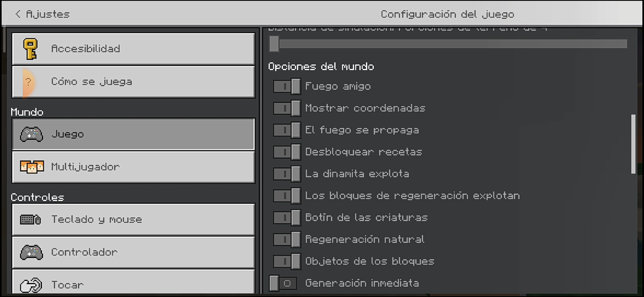Viewport: 644px width, 297px height.
Task: Toggle El fuego se propaga switch
Action: click(287, 130)
